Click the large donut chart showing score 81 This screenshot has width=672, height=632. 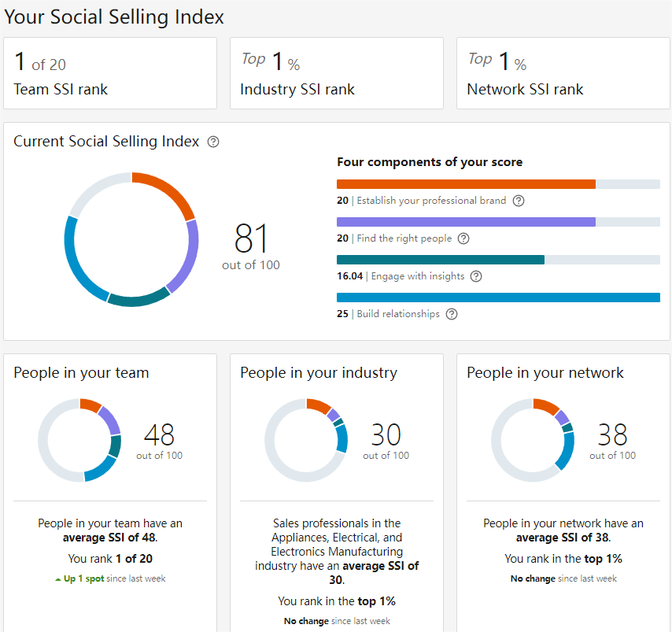[131, 183]
